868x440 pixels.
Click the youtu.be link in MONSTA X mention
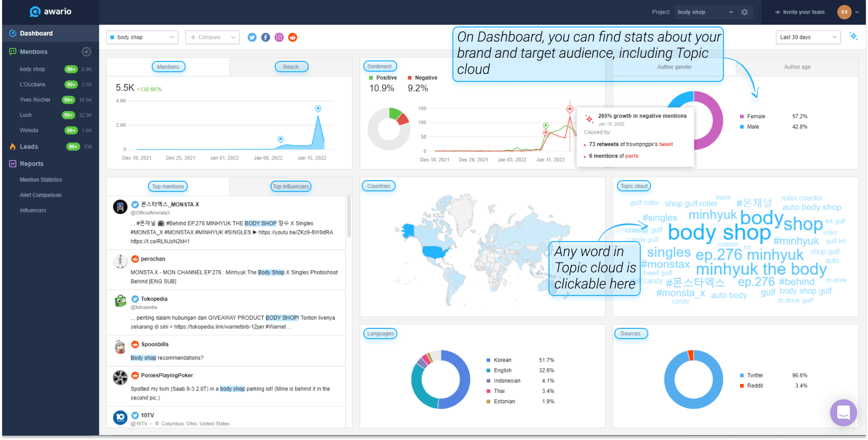tap(296, 232)
